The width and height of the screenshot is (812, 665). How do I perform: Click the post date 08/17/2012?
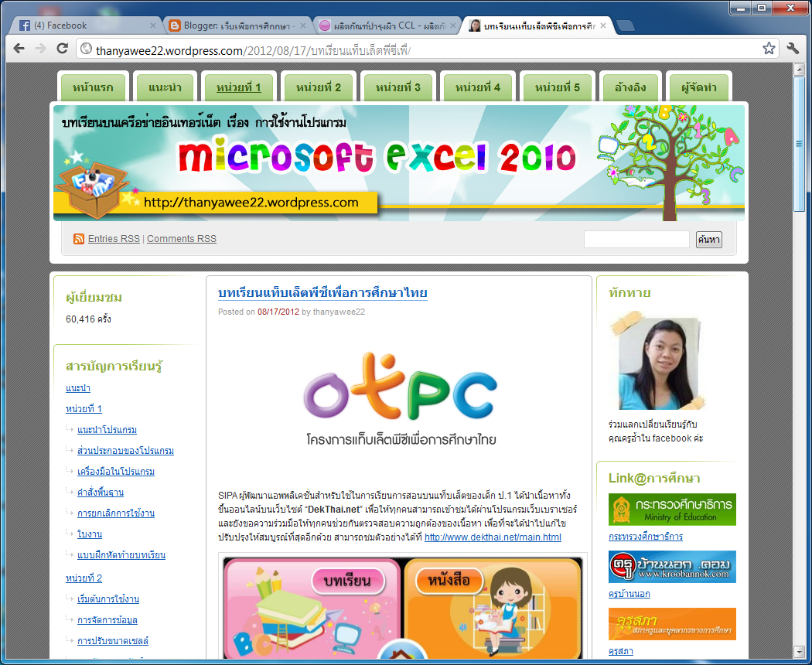click(278, 312)
